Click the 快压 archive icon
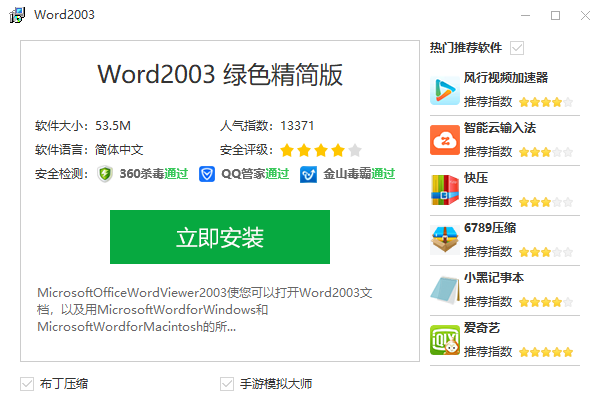Screen dimensions: 600x400 444,190
